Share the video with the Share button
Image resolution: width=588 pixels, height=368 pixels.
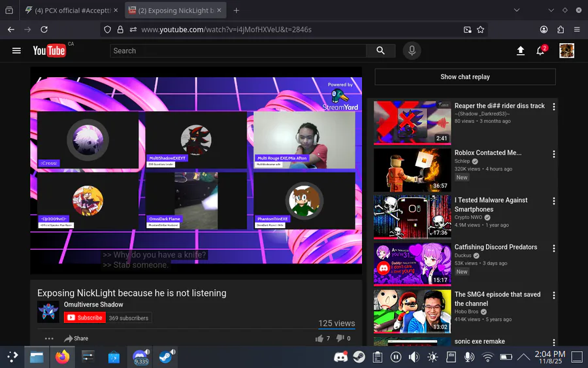point(76,339)
